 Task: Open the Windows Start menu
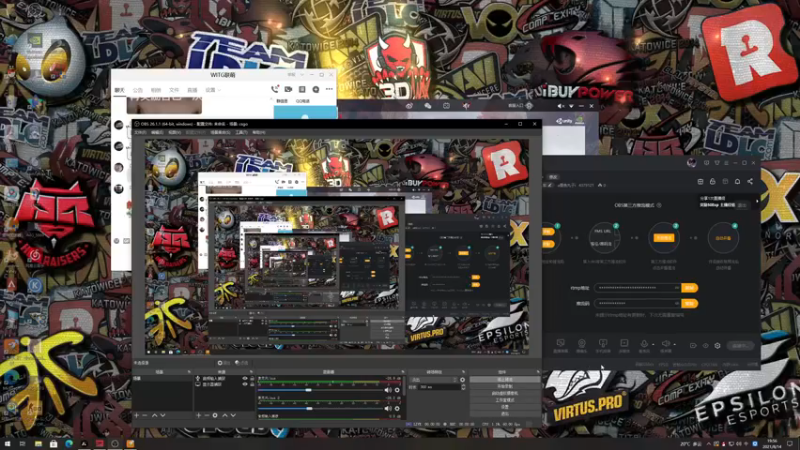coord(7,444)
